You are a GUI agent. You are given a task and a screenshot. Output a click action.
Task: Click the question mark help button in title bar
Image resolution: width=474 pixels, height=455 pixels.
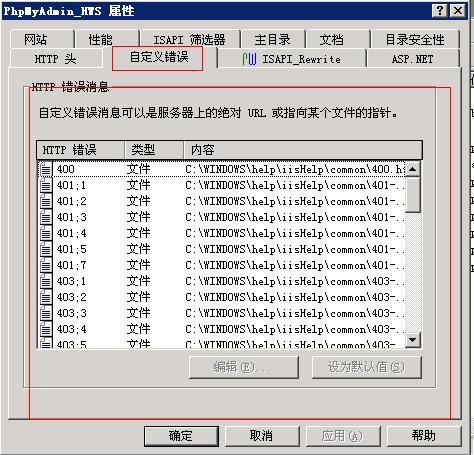point(440,11)
